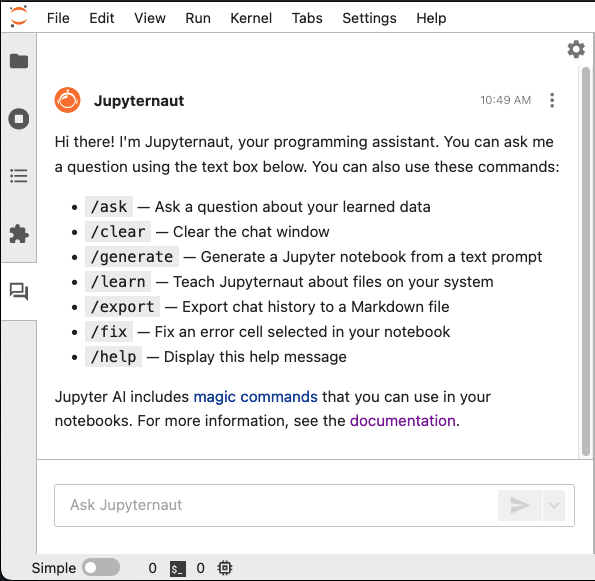Click the kernel chip icon in status bar
Image resolution: width=595 pixels, height=581 pixels.
225,568
